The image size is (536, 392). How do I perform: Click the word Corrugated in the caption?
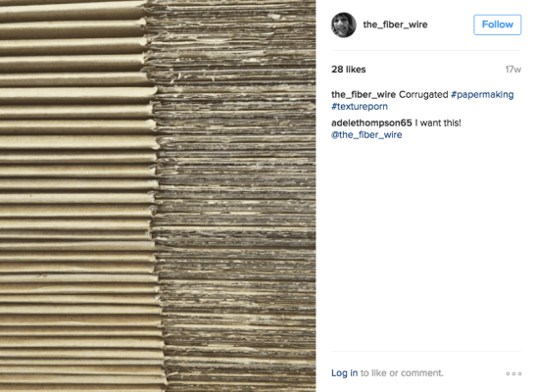423,95
